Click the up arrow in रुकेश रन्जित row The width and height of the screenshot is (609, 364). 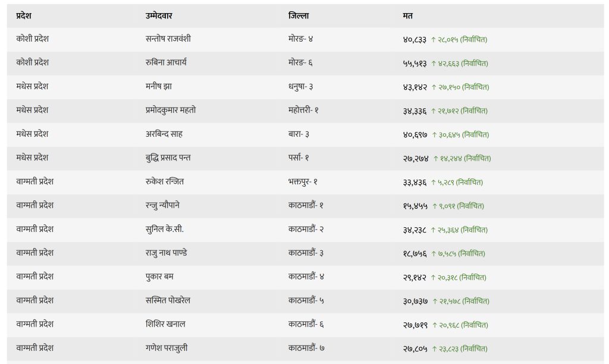434,183
